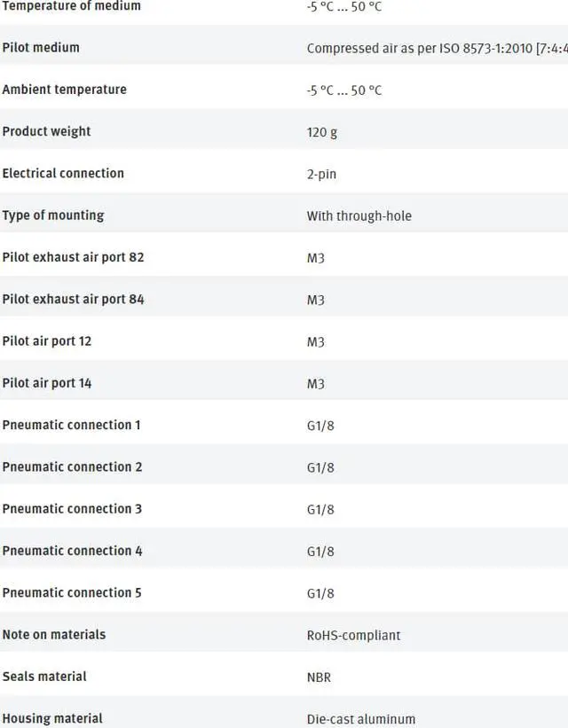Click the "Pilot exhaust air port 82" label
This screenshot has width=568, height=728.
point(73,257)
